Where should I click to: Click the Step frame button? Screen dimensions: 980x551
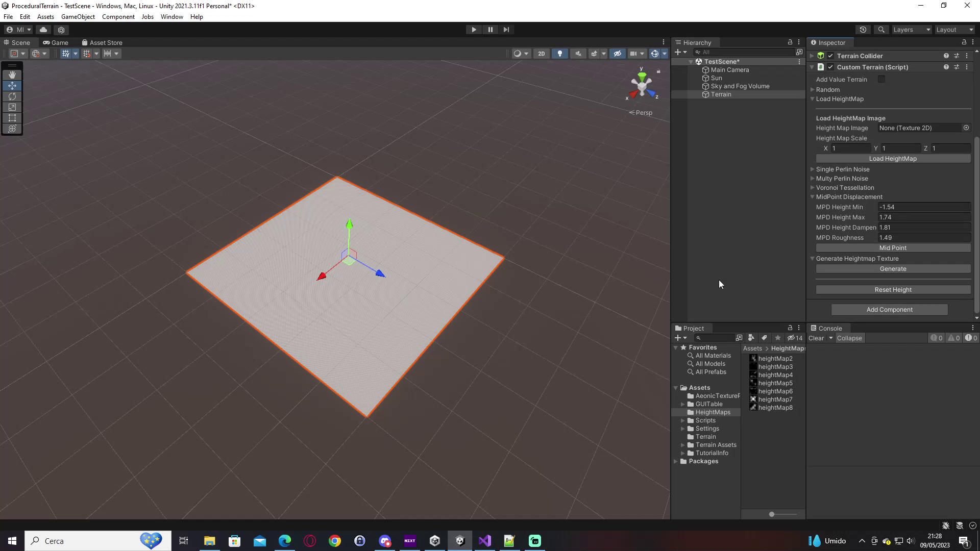[x=506, y=30]
